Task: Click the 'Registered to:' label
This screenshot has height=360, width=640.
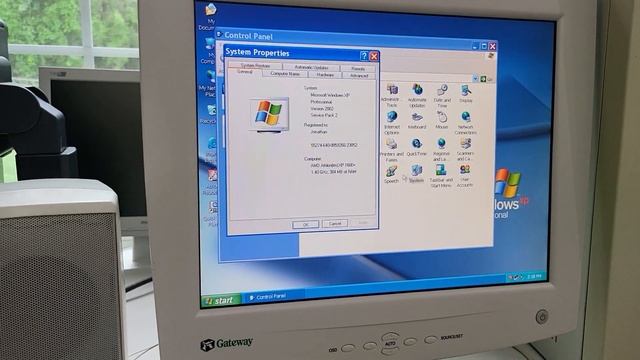Action: (x=316, y=125)
